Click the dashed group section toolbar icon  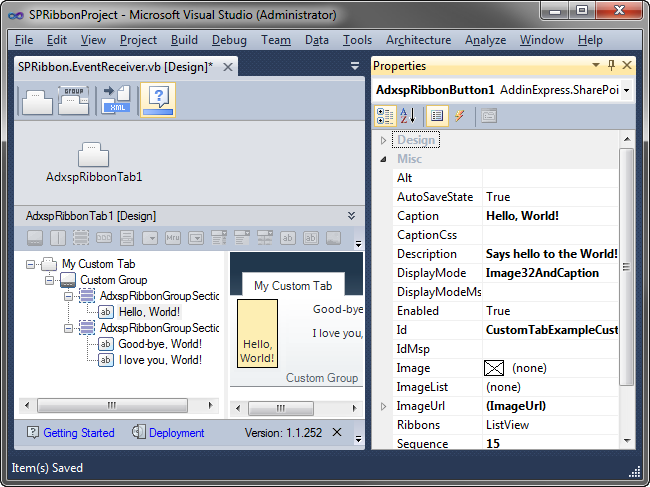[x=81, y=238]
